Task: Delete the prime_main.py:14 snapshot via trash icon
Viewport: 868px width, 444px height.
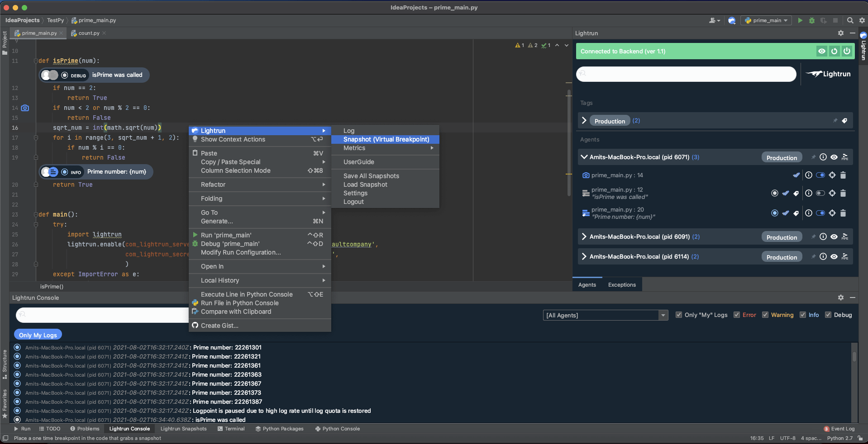Action: coord(843,175)
